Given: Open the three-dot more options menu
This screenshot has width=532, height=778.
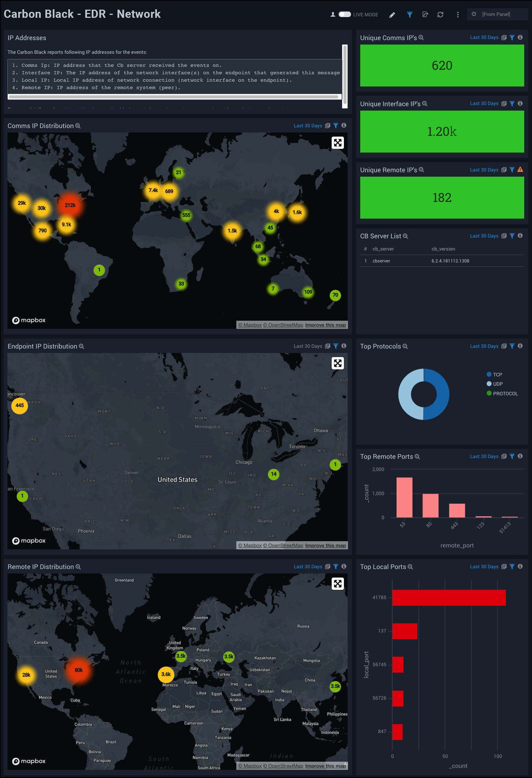Looking at the screenshot, I should (x=458, y=15).
